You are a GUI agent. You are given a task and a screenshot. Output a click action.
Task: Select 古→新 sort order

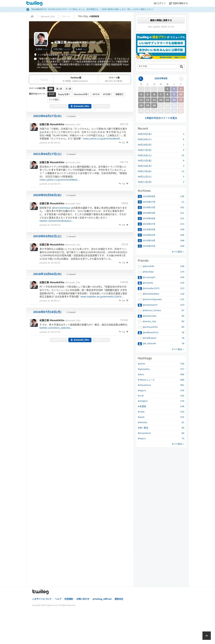click(68, 89)
